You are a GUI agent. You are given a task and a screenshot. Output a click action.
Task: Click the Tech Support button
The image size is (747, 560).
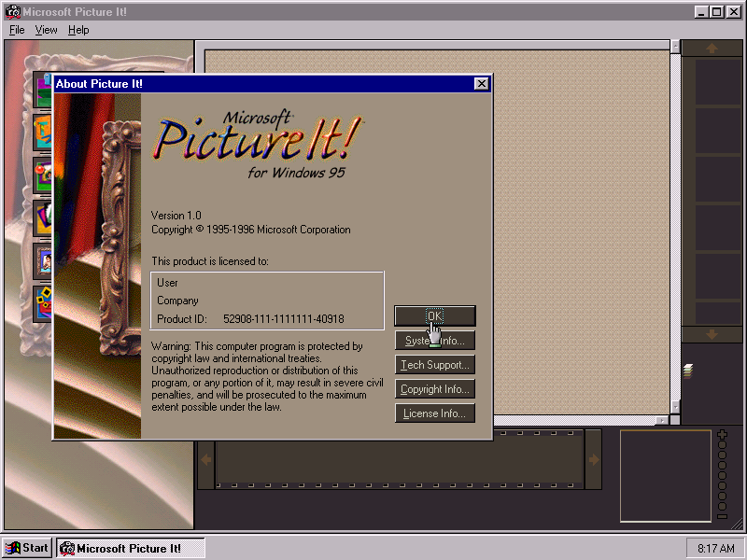434,364
